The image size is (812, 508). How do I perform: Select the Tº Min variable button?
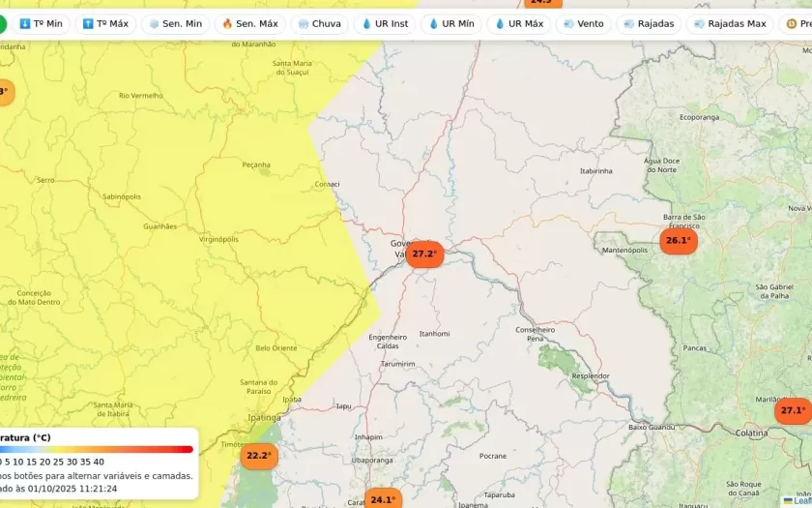coord(41,23)
